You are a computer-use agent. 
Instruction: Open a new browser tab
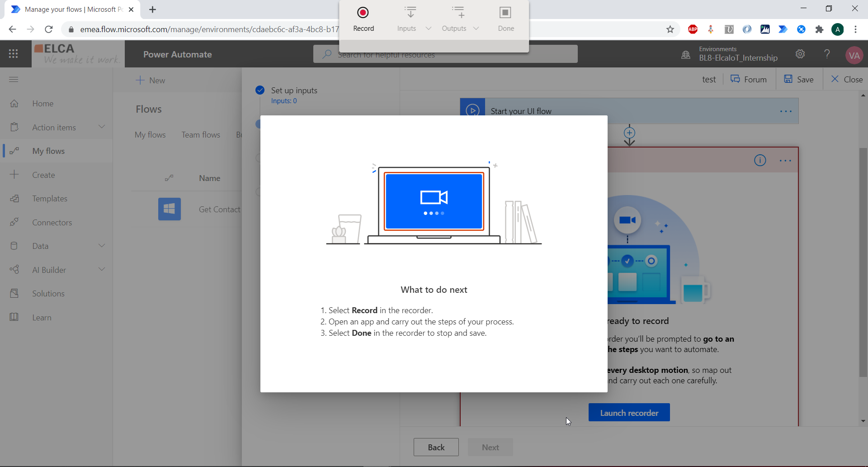[153, 10]
